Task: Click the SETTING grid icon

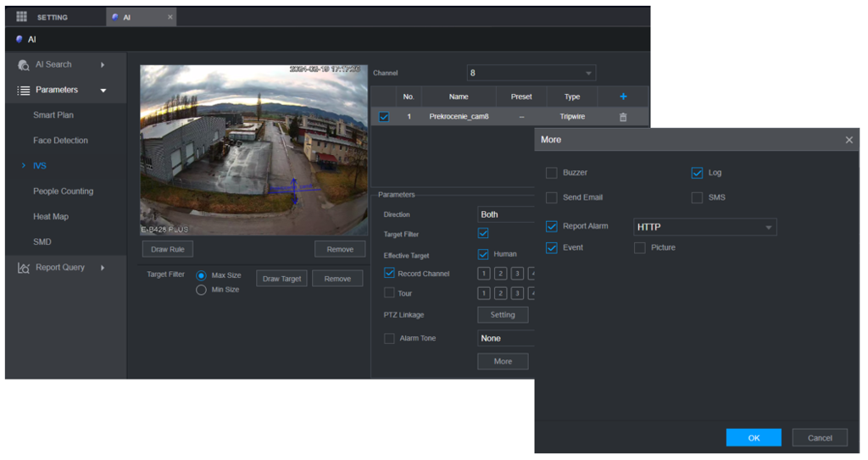Action: click(x=22, y=17)
